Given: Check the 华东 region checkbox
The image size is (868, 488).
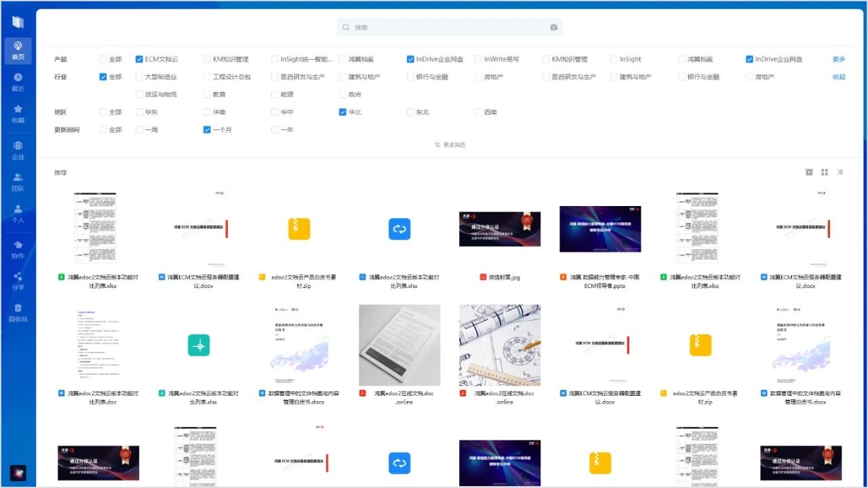Looking at the screenshot, I should (139, 112).
